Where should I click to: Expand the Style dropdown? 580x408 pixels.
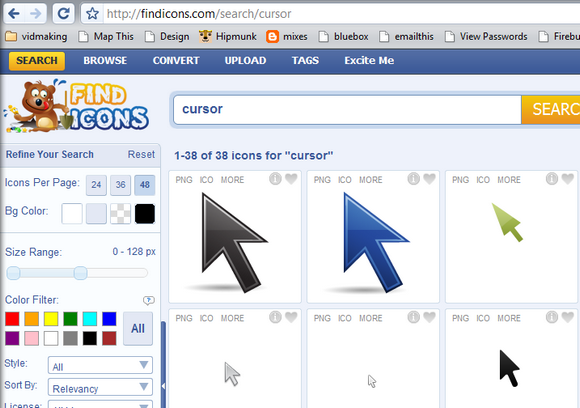pos(100,365)
